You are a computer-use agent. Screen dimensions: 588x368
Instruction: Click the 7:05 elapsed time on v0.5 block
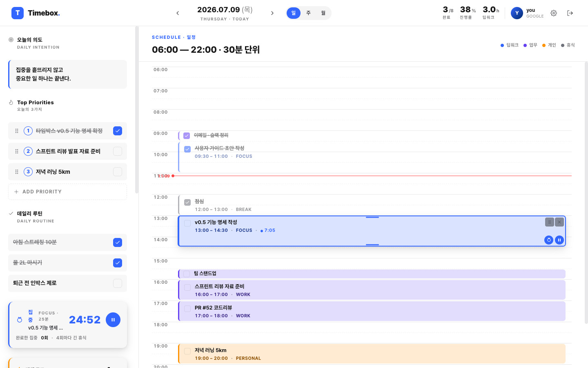click(x=268, y=231)
